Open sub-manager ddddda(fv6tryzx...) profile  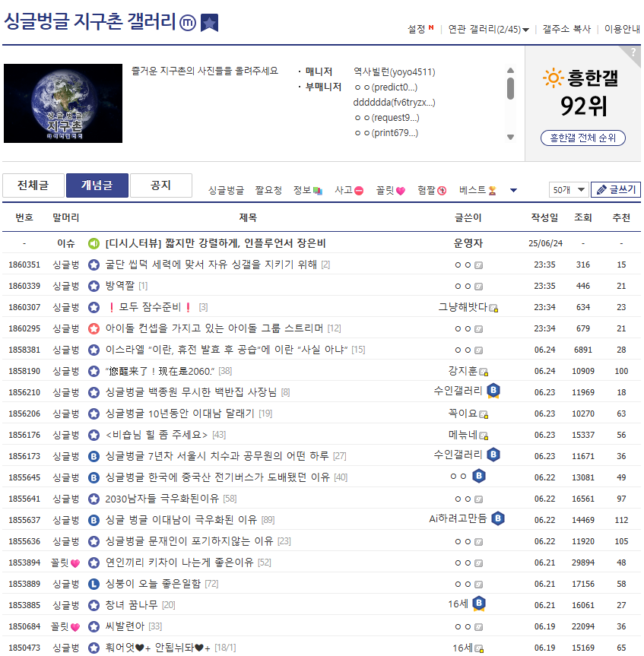pyautogui.click(x=394, y=103)
